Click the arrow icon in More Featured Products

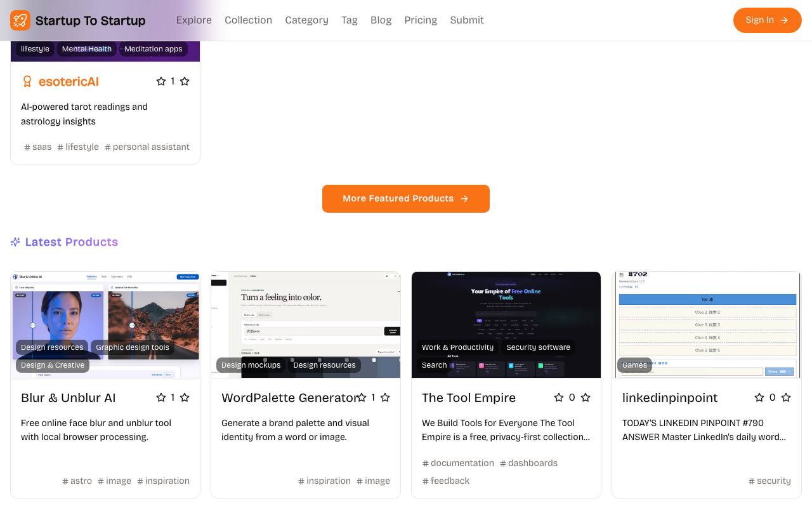coord(464,199)
